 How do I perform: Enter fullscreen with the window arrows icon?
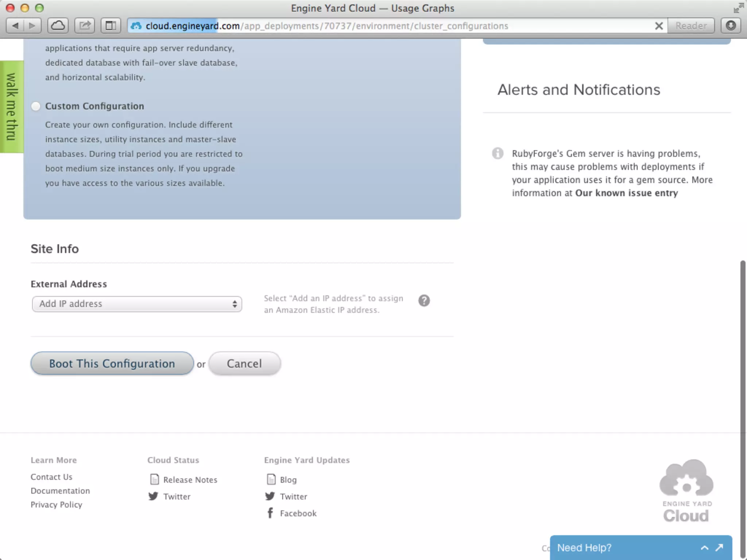tap(739, 8)
